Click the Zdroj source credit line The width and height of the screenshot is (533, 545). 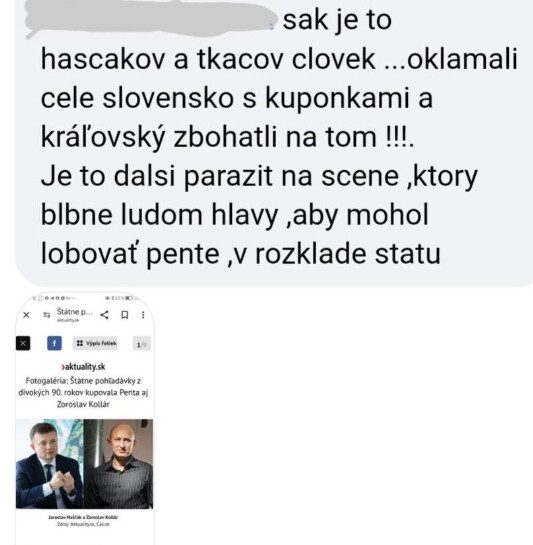click(x=83, y=524)
